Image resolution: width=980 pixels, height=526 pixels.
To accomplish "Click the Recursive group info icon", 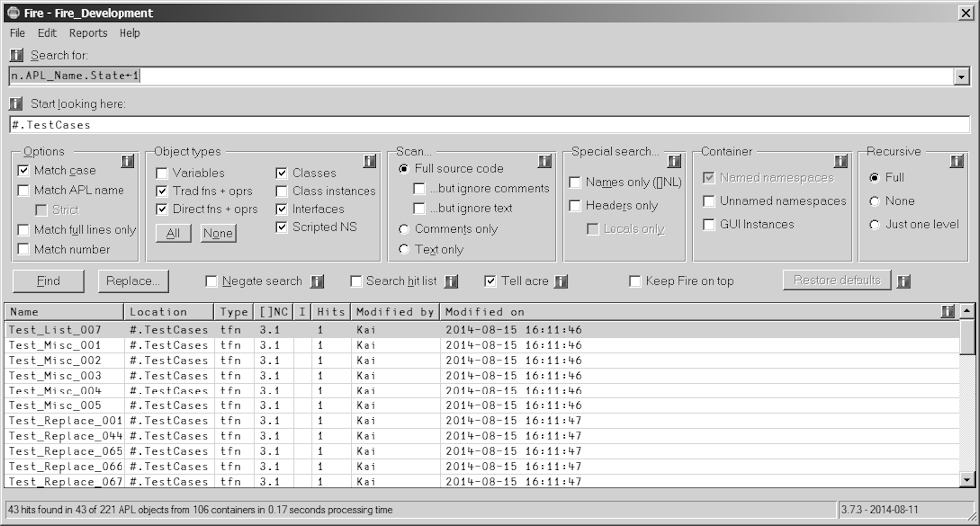I will point(957,162).
